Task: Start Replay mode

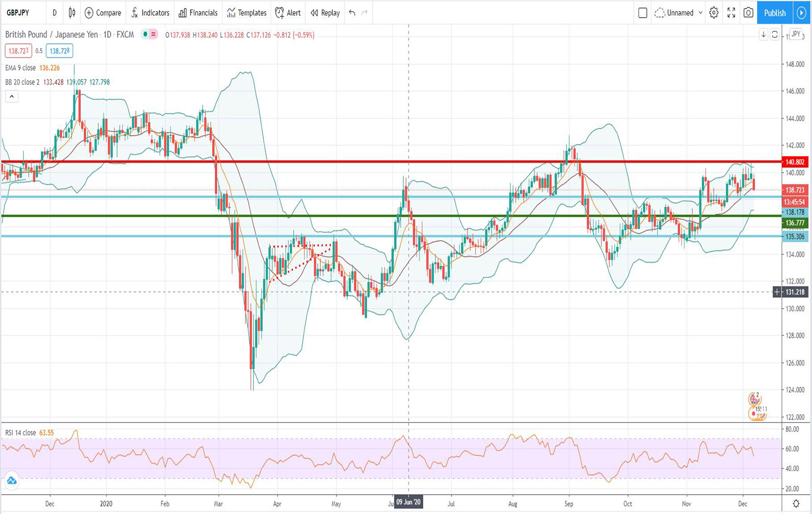Action: 324,13
